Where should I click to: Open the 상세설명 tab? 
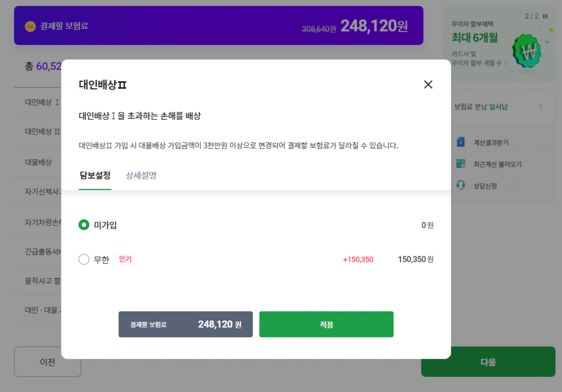141,176
